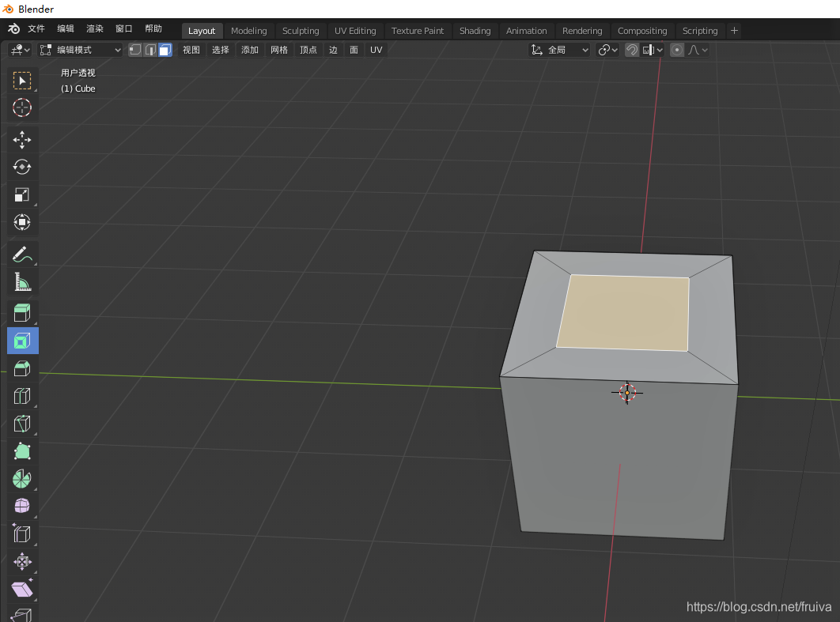Select the Measure tool
This screenshot has width=840, height=622.
(x=22, y=281)
